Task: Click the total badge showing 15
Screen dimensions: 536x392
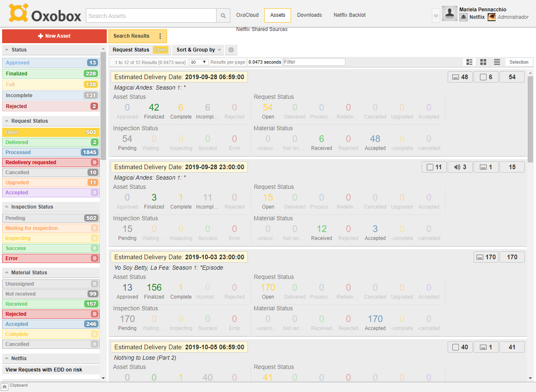Action: click(x=512, y=167)
